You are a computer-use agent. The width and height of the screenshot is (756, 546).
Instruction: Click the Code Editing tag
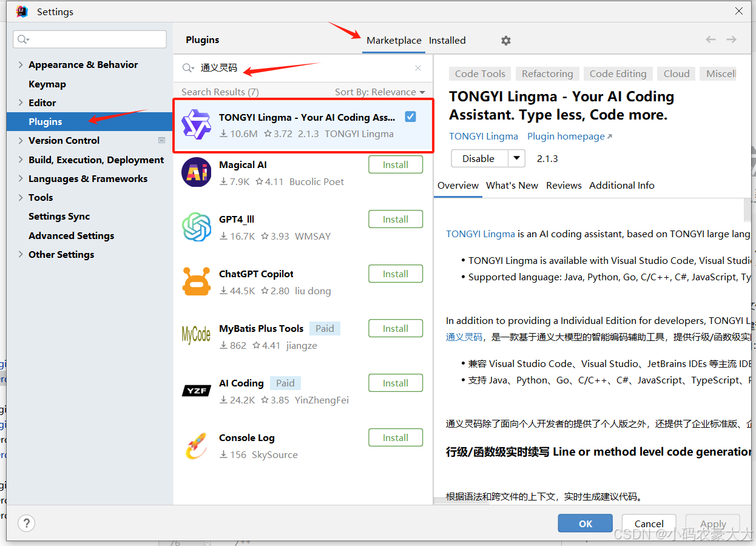point(618,73)
